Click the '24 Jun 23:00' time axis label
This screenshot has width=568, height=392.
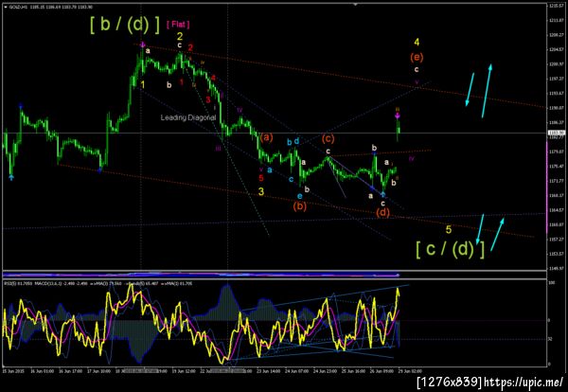[326, 371]
